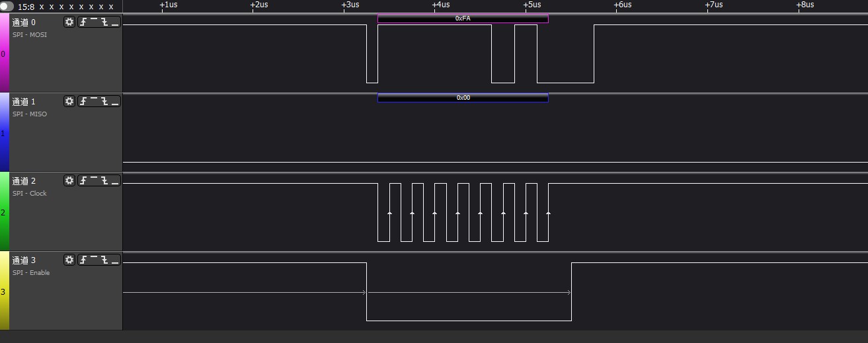Screen dimensions: 868x343
Task: Set rising edge trigger on 通道 1
Action: point(84,101)
